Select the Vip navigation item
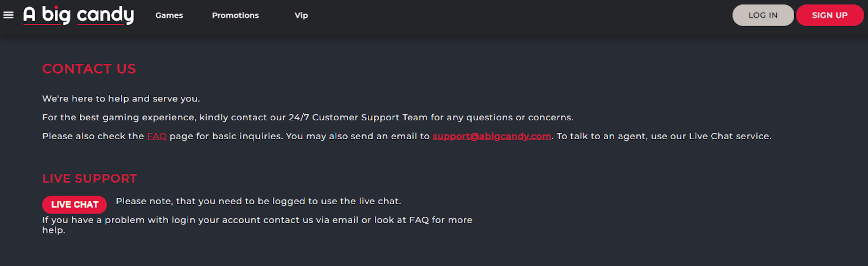Screen dimensions: 868x266 tap(302, 15)
